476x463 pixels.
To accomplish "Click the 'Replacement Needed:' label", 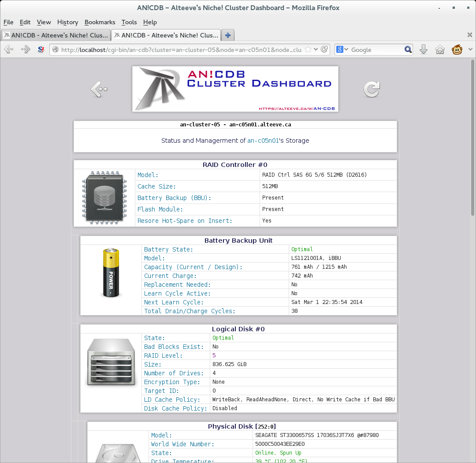I will coord(177,285).
